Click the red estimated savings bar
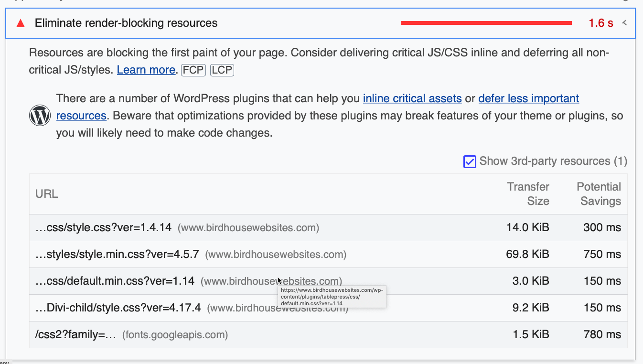The height and width of the screenshot is (364, 643). click(486, 23)
